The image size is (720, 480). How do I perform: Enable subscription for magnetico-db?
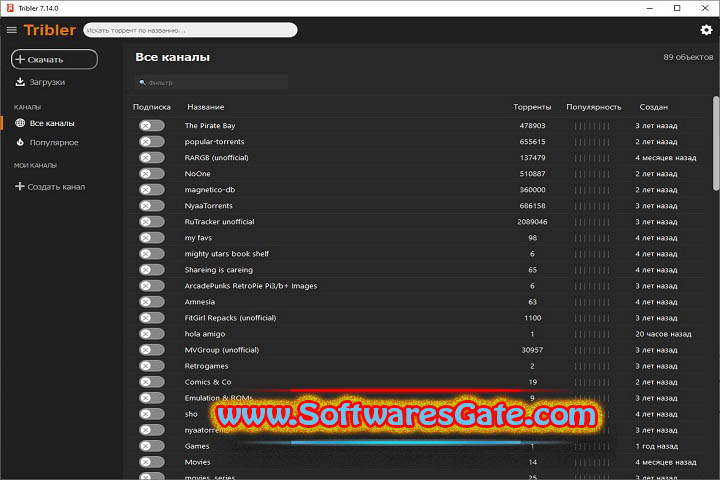(x=152, y=190)
